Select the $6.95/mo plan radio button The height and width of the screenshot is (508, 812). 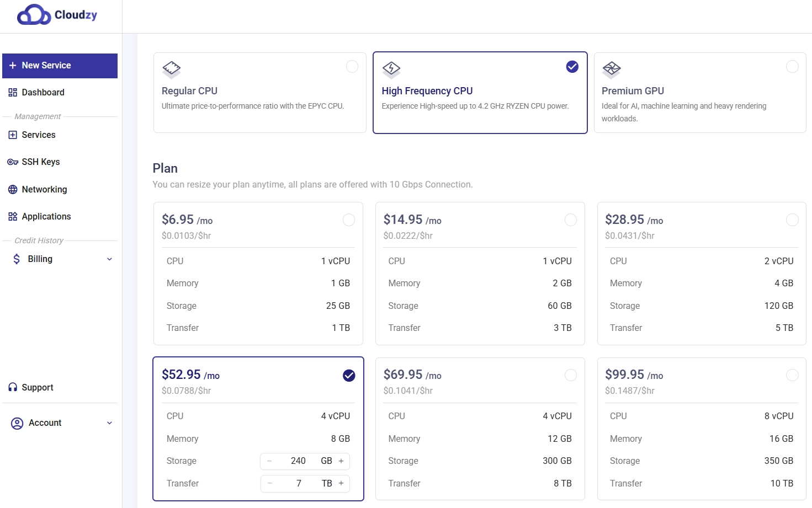coord(349,220)
